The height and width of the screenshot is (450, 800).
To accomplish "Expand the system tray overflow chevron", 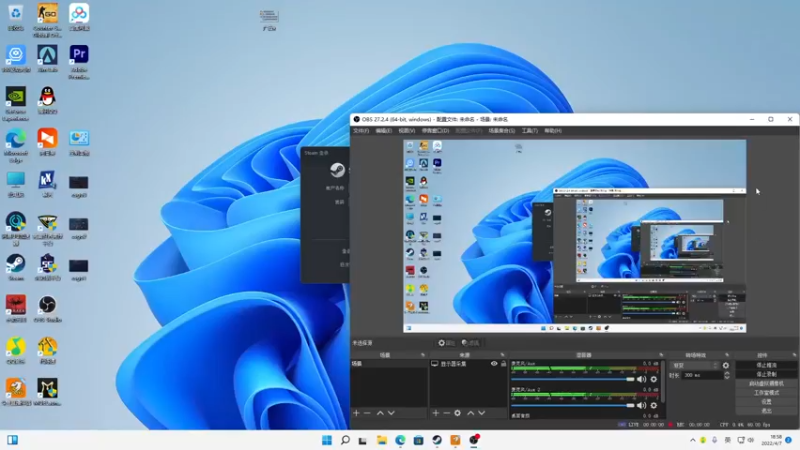I will (x=692, y=440).
